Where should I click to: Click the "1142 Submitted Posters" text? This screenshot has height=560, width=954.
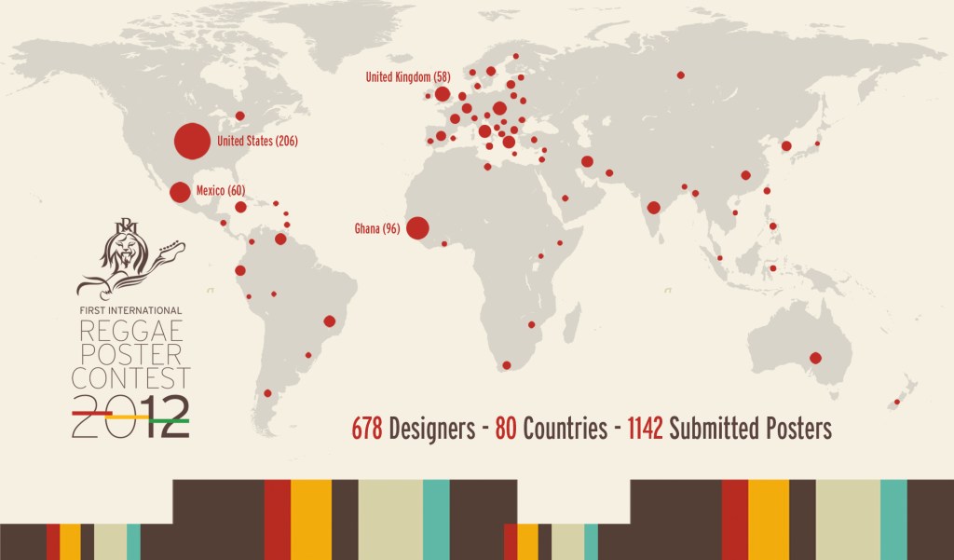(729, 429)
